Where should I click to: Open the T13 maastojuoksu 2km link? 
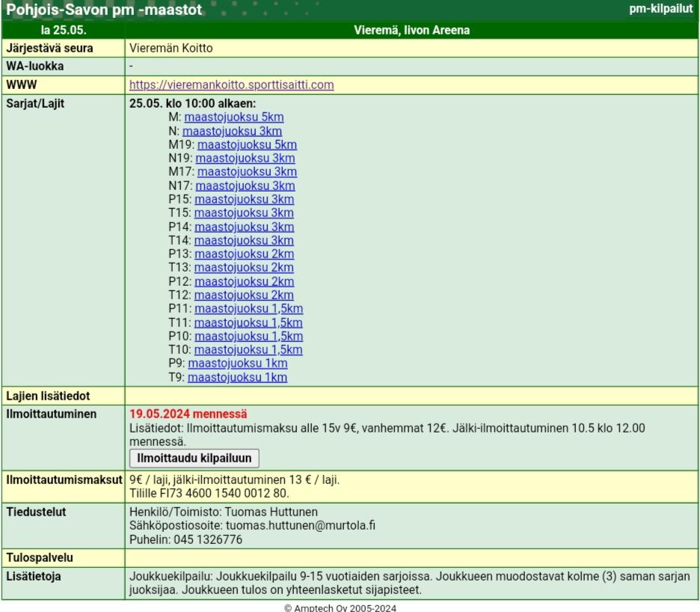(244, 268)
